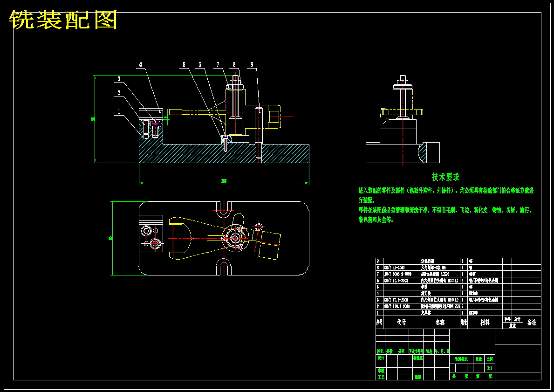Click the 名称 column header
Image resolution: width=554 pixels, height=392 pixels.
(440, 323)
